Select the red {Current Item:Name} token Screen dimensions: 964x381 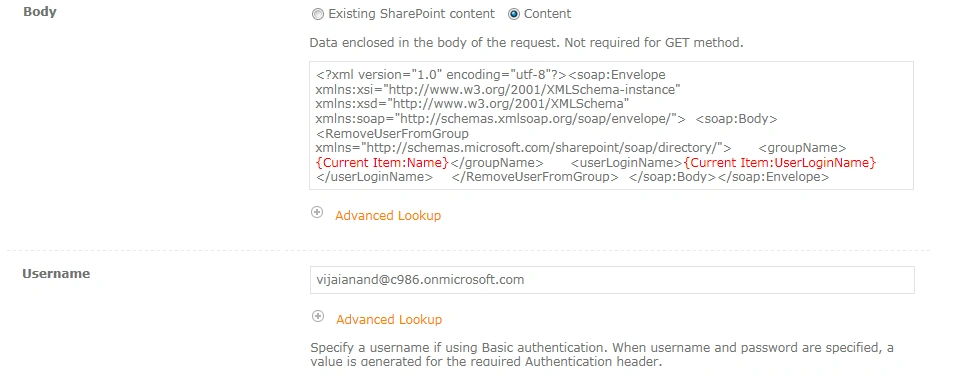382,163
